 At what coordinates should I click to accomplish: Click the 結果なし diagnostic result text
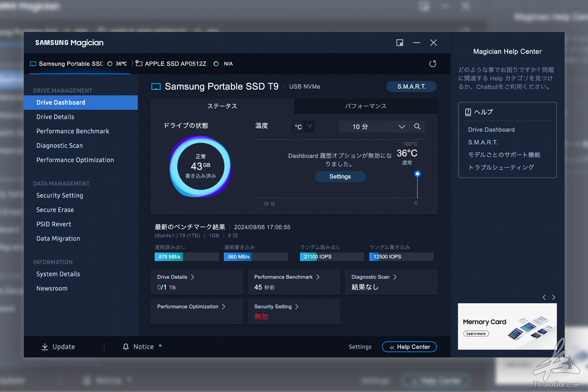click(365, 287)
